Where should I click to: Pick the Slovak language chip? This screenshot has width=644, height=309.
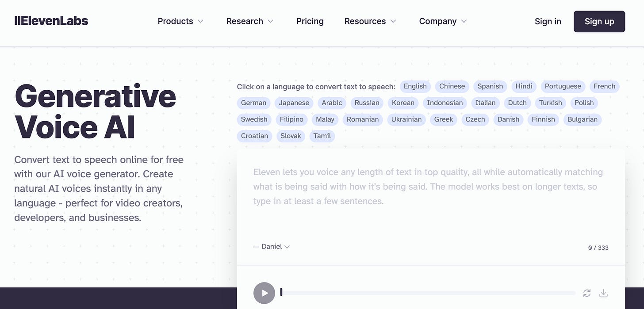(x=291, y=136)
